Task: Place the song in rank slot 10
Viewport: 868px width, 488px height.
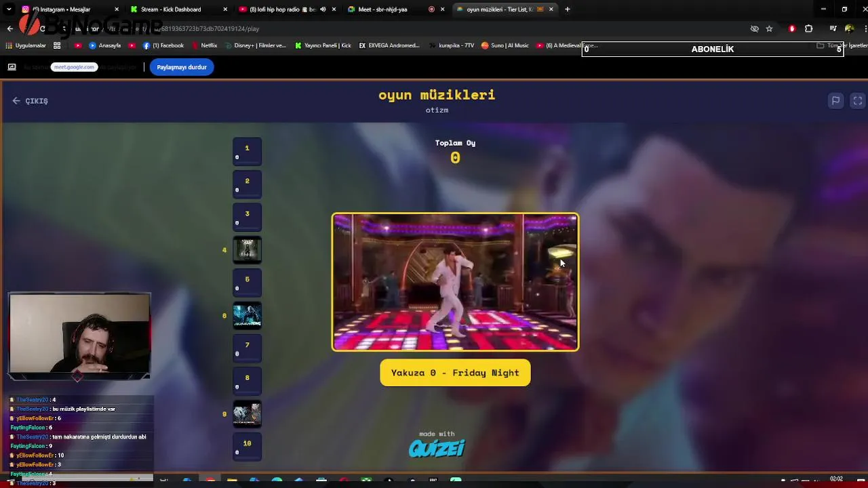Action: coord(247,447)
